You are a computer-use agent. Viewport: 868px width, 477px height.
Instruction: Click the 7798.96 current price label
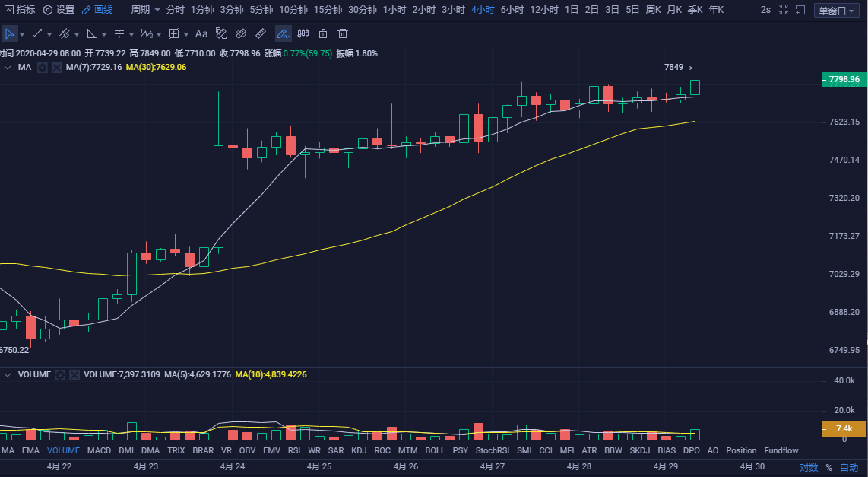pyautogui.click(x=844, y=79)
